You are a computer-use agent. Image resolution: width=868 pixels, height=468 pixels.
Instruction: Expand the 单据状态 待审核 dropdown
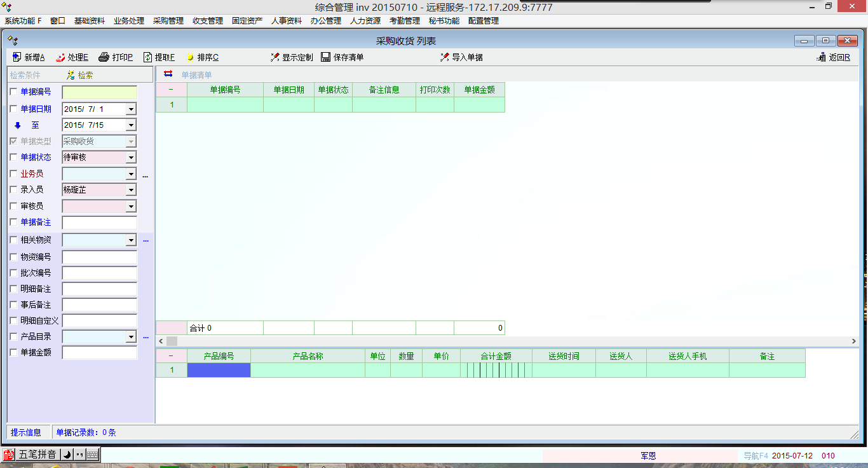[131, 157]
